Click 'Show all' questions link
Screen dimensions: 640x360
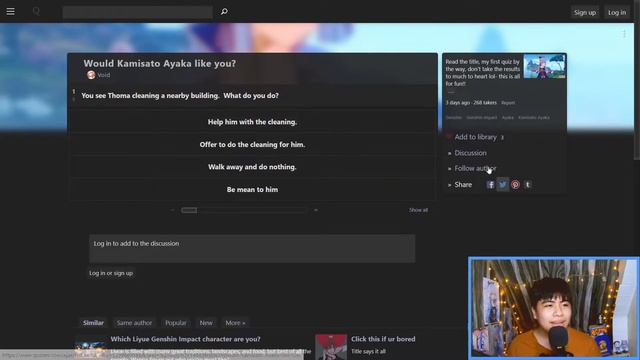pos(418,210)
